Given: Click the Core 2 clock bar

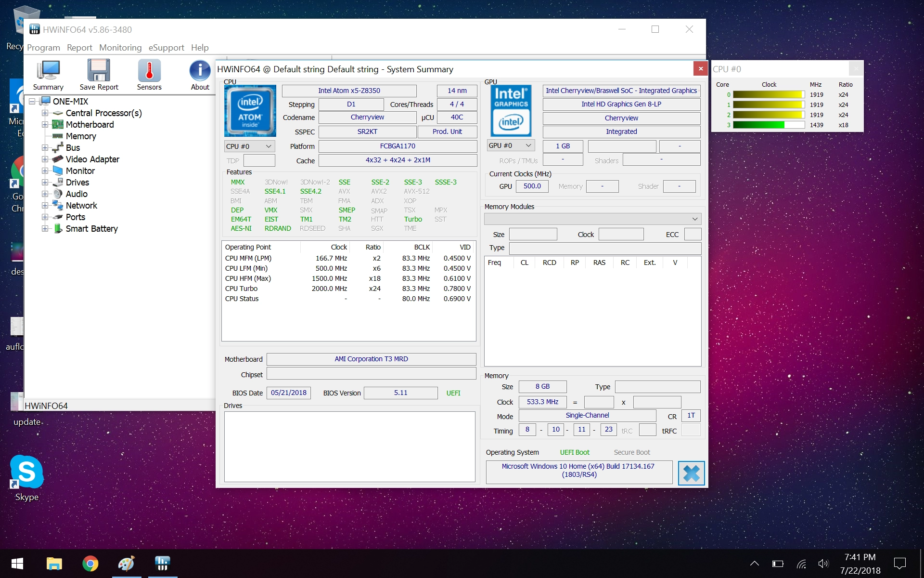Looking at the screenshot, I should [769, 115].
